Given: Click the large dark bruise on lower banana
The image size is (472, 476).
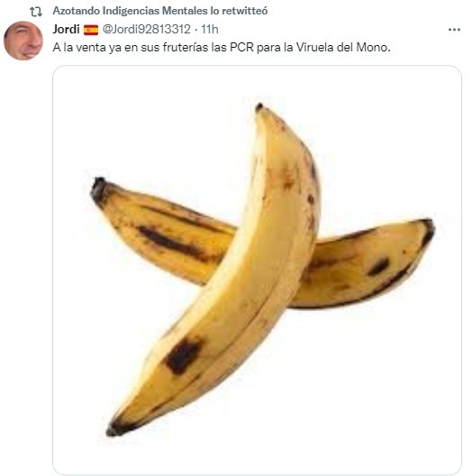Looking at the screenshot, I should click(x=183, y=355).
